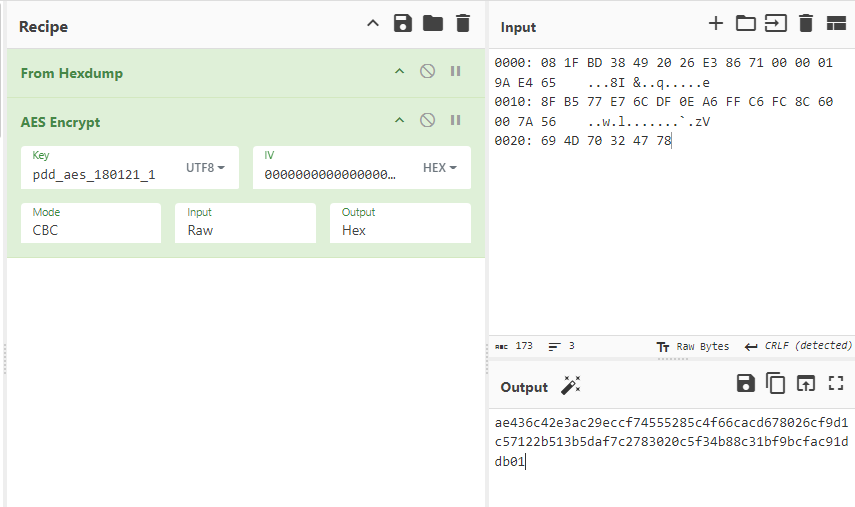Open the Key format UTF8 dropdown

point(206,167)
